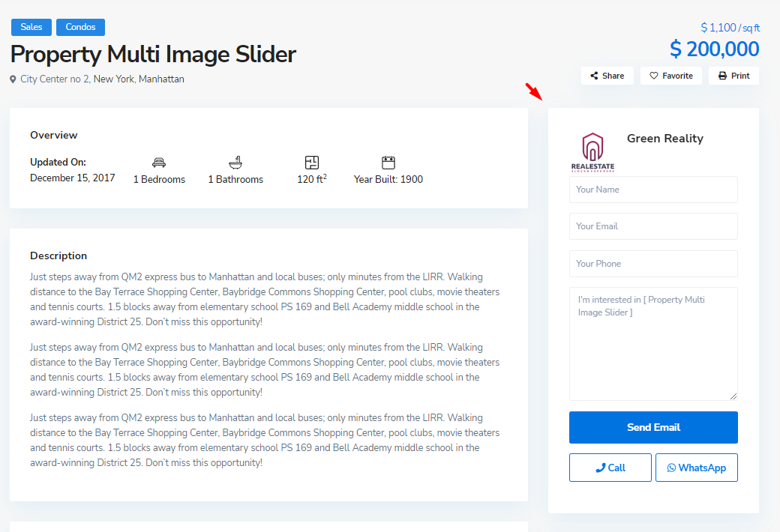This screenshot has height=532, width=780.
Task: Contact the agency via WhatsApp button
Action: 697,468
